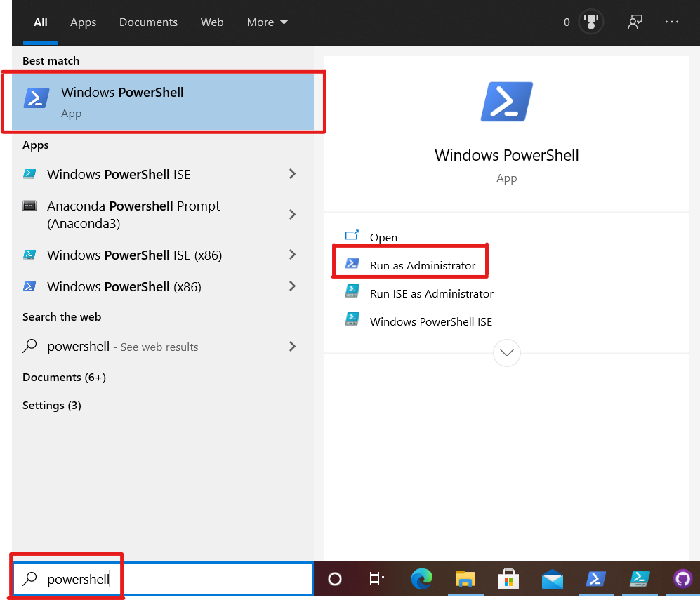This screenshot has height=600, width=700.
Task: Switch to the Web tab
Action: [212, 22]
